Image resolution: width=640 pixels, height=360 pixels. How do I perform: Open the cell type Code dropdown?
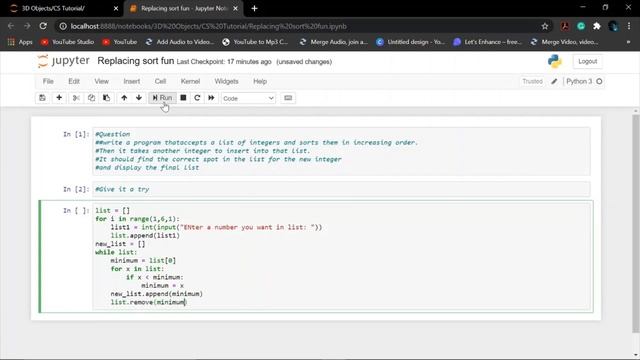click(x=248, y=98)
